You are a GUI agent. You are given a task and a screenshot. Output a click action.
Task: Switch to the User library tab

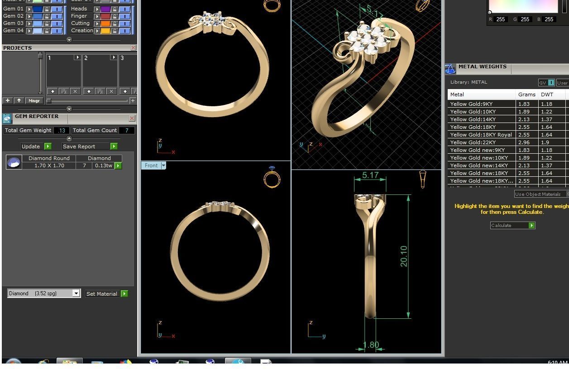[563, 82]
